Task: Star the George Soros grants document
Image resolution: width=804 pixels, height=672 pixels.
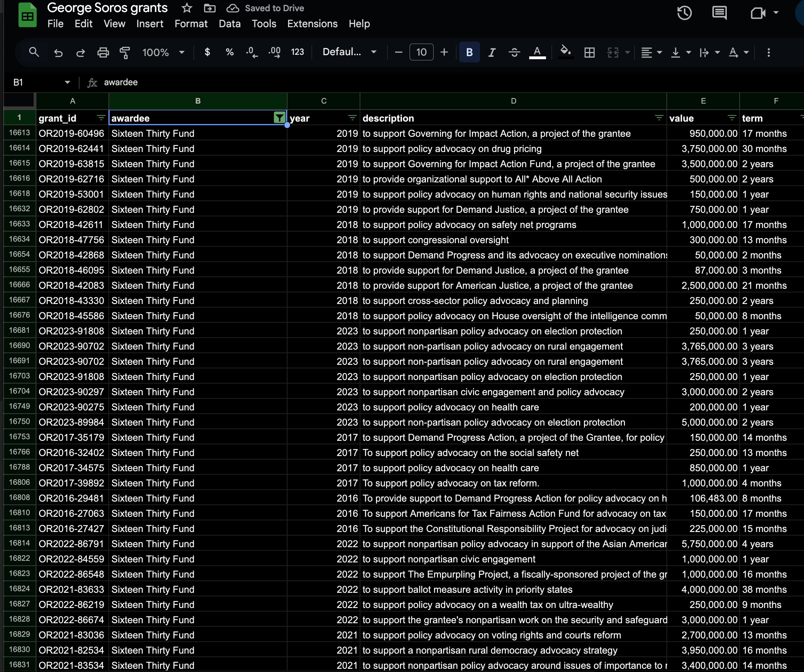Action: click(186, 8)
